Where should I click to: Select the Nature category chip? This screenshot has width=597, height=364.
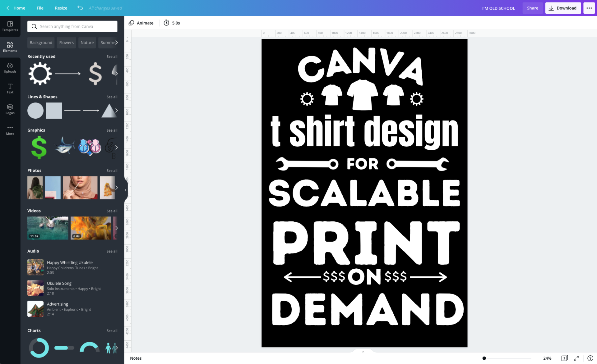pyautogui.click(x=87, y=43)
